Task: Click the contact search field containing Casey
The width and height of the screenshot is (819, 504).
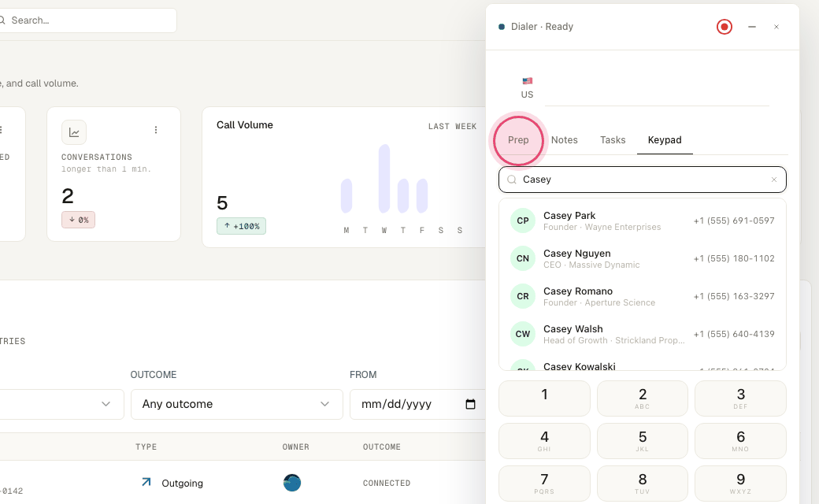Action: 642,180
